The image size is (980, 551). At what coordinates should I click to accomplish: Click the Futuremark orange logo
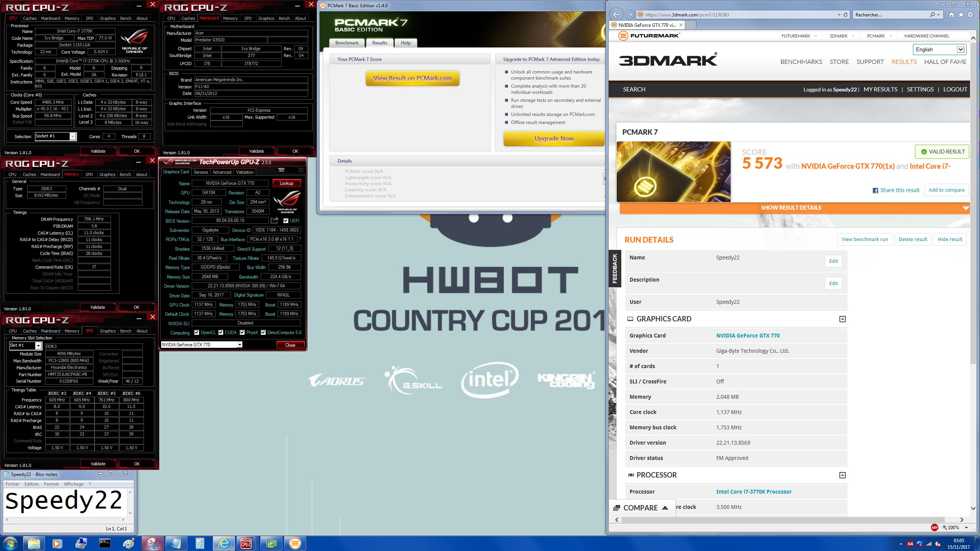[624, 36]
